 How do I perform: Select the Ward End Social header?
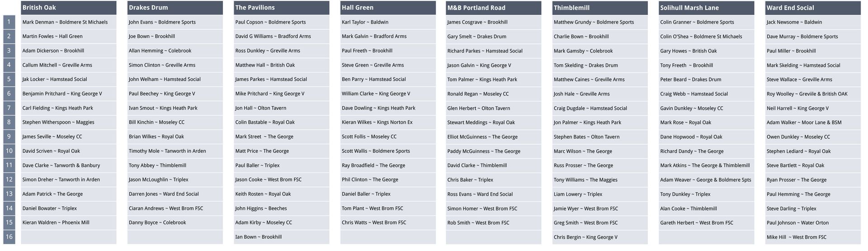[813, 8]
